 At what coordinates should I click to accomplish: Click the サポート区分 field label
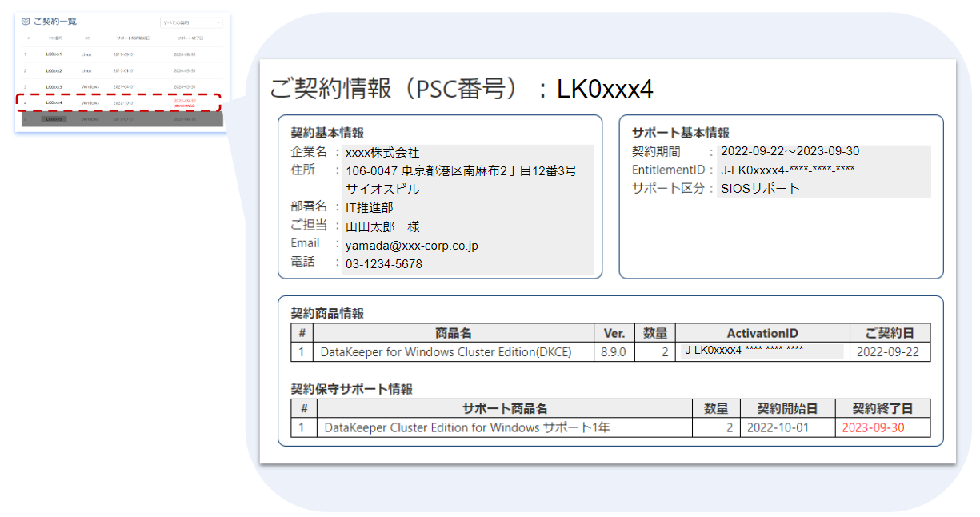[668, 189]
